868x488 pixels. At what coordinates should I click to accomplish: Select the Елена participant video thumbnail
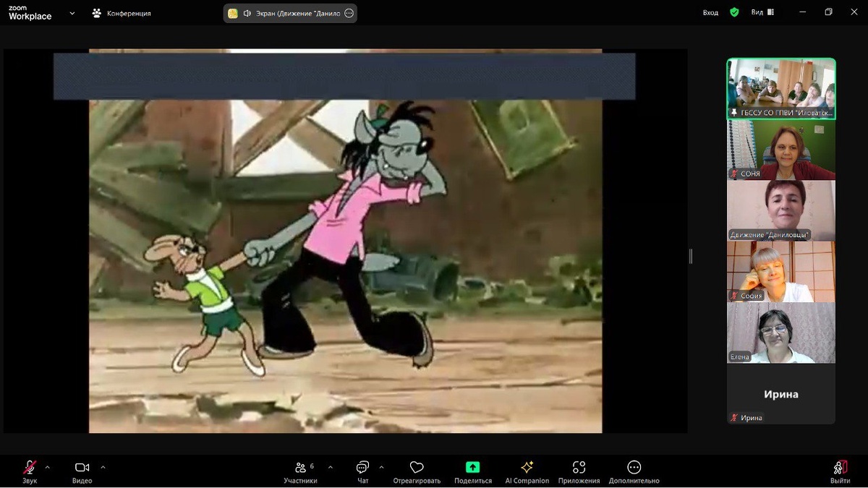(x=781, y=333)
